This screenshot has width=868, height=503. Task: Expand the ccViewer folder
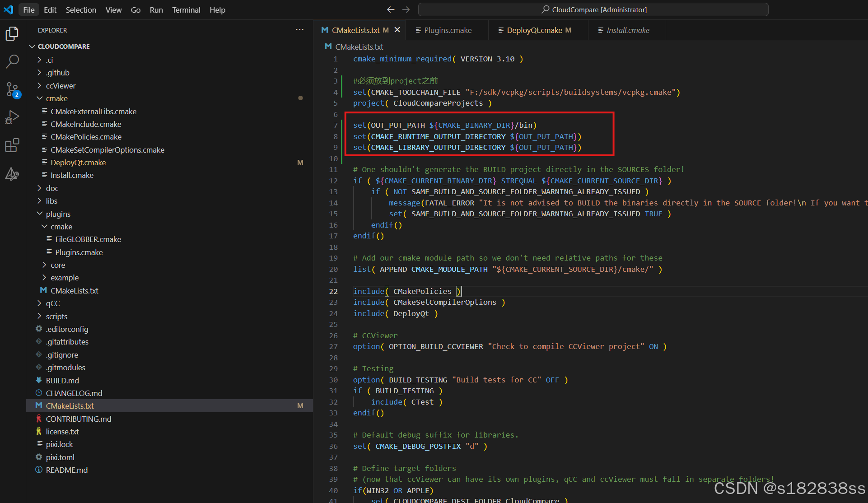tap(60, 86)
